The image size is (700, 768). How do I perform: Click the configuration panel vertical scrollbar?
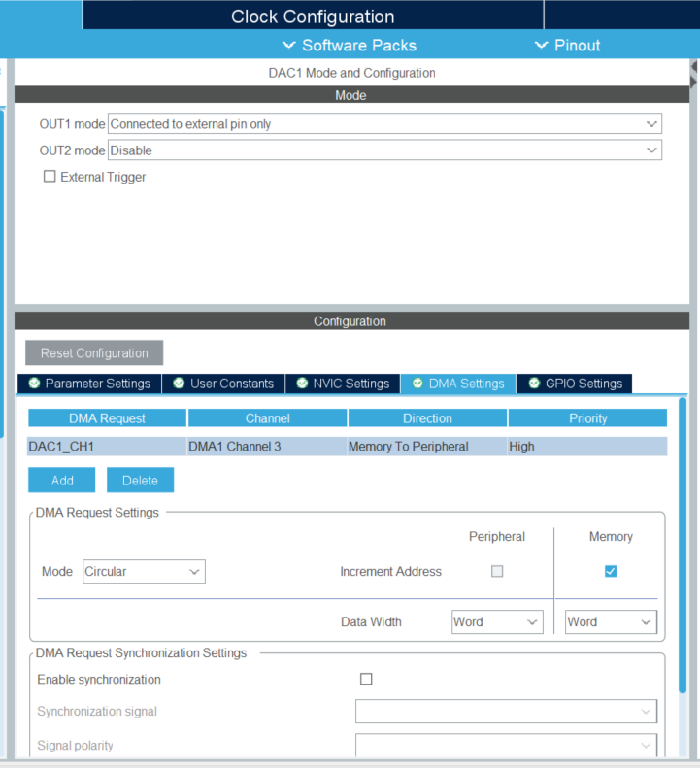[683, 545]
